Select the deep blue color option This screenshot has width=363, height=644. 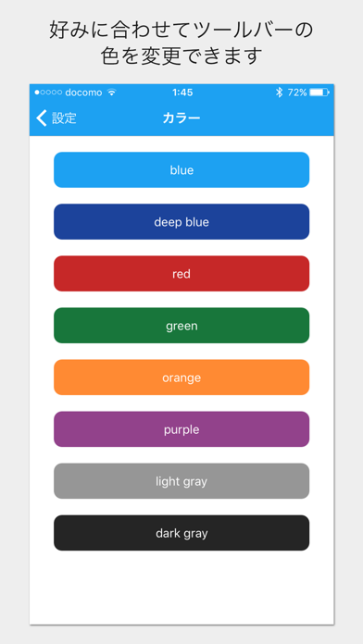coord(181,222)
